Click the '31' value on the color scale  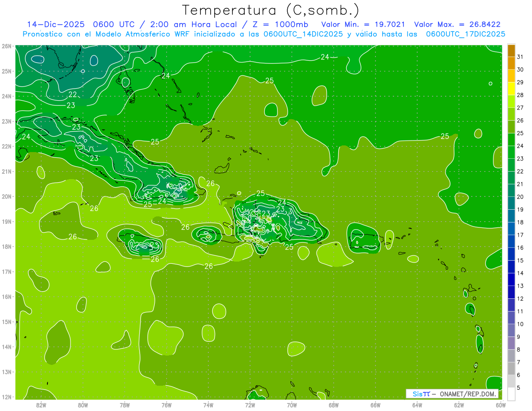tap(520, 57)
